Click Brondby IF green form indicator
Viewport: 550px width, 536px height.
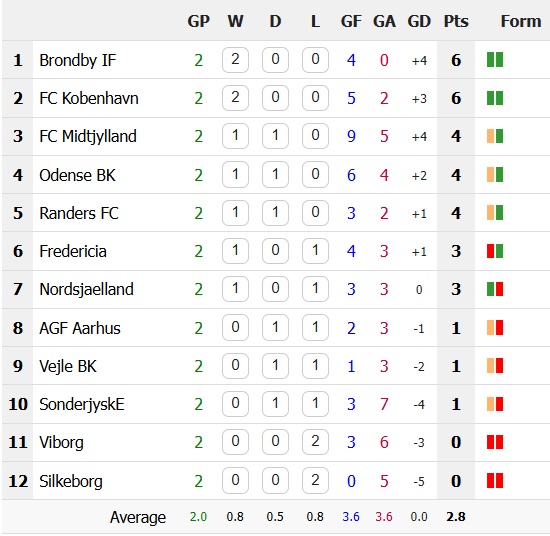pyautogui.click(x=495, y=60)
